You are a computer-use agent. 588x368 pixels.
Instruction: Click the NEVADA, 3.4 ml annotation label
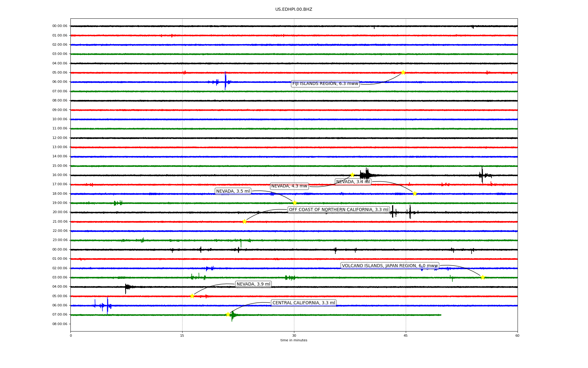[353, 182]
